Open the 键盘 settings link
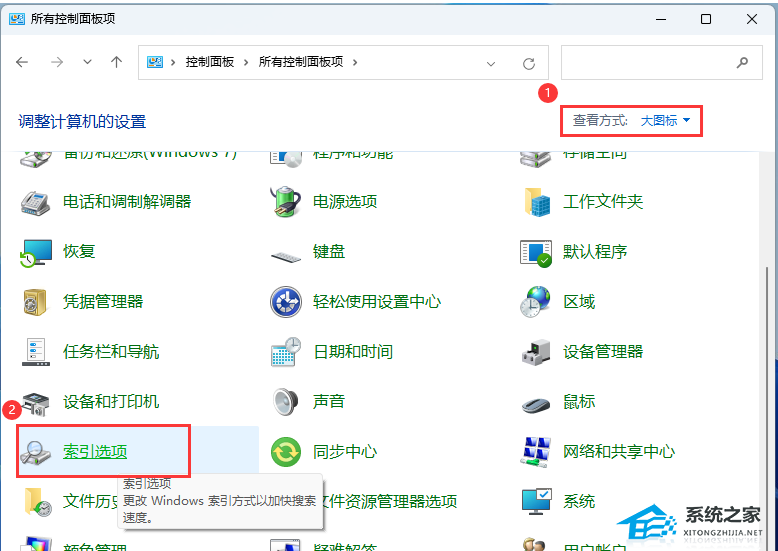Viewport: 778px width, 551px height. [x=329, y=251]
